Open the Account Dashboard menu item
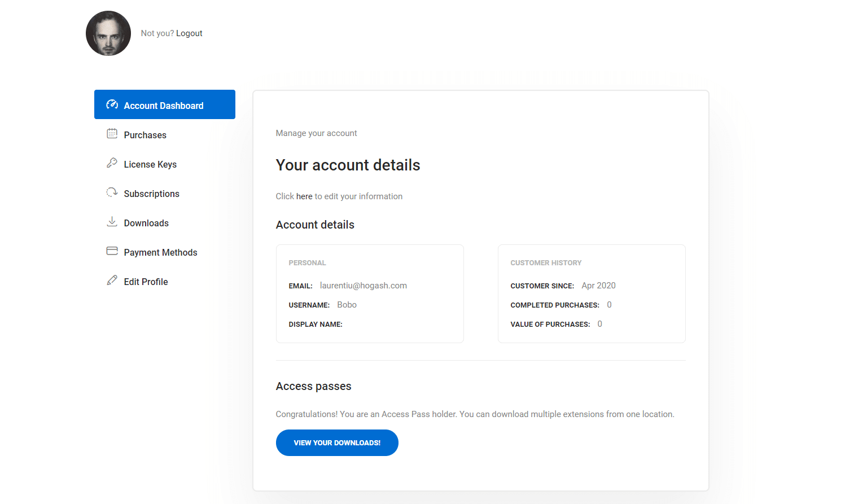 (165, 104)
